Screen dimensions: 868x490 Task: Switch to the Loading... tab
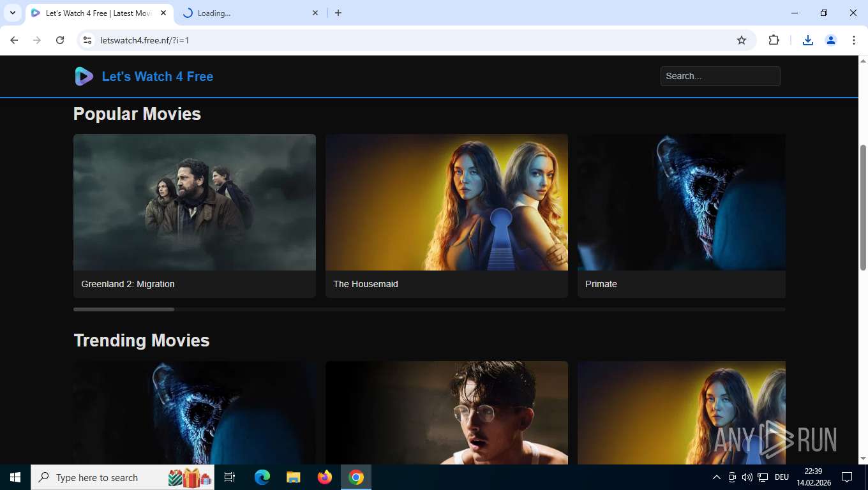pos(250,13)
